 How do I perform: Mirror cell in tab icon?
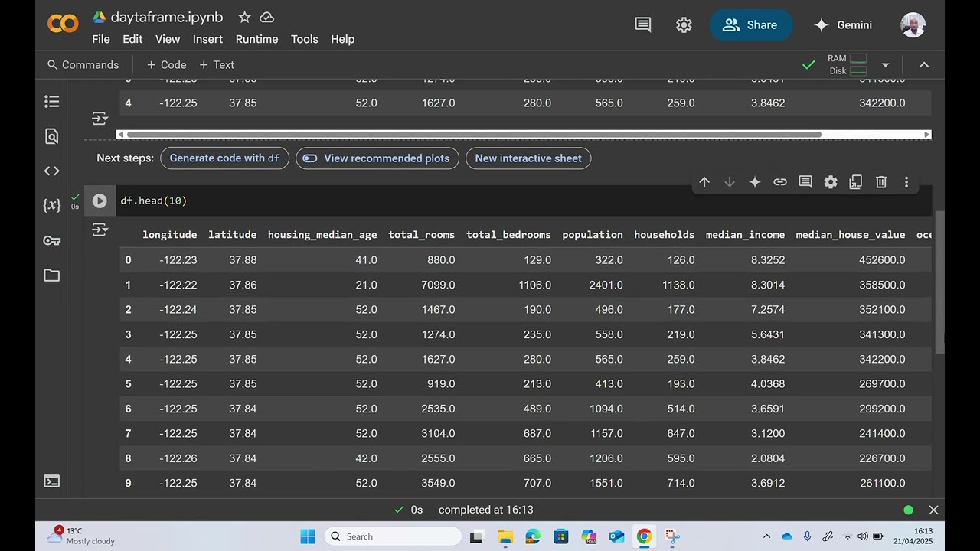click(x=856, y=182)
